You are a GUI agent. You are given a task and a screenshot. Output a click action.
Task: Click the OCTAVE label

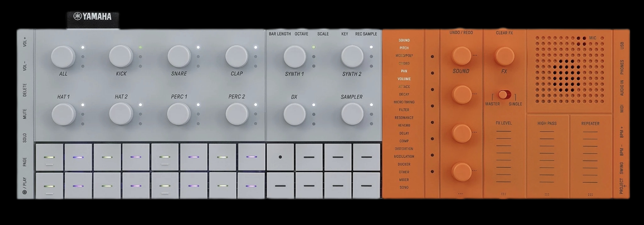(x=302, y=34)
